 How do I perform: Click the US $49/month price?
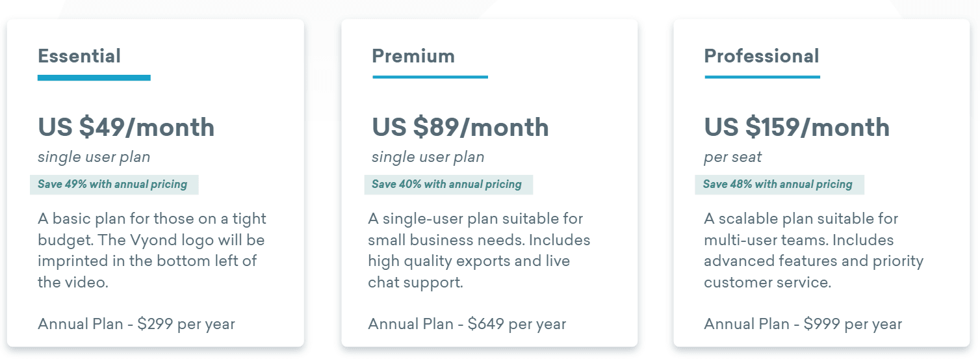tap(126, 127)
